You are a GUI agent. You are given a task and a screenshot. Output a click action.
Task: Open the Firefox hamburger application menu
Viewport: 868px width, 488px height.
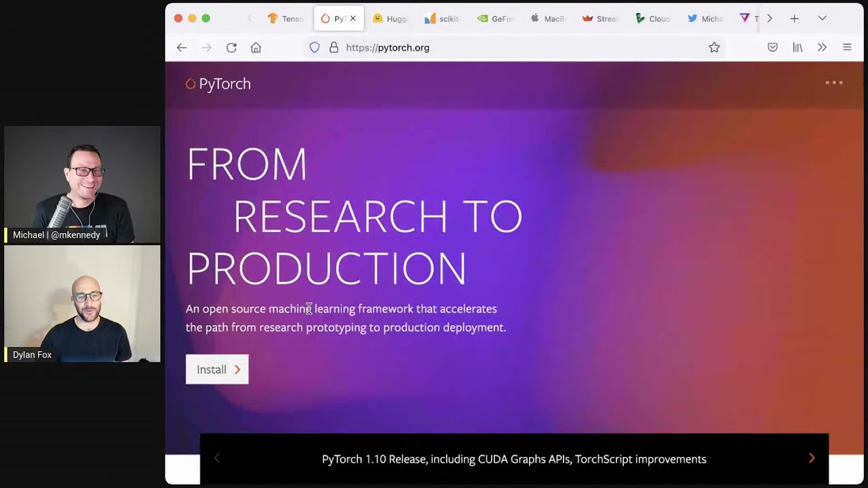(847, 47)
